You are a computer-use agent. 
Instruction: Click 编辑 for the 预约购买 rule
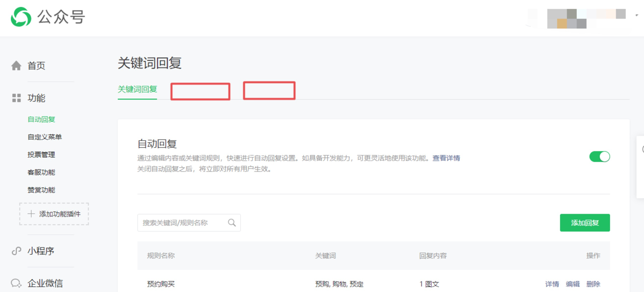tap(572, 284)
